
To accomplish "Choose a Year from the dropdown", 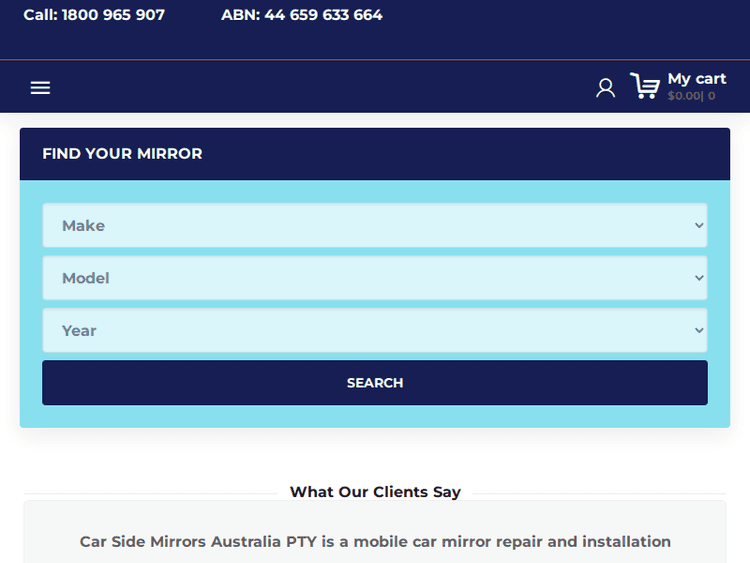I will 374,331.
